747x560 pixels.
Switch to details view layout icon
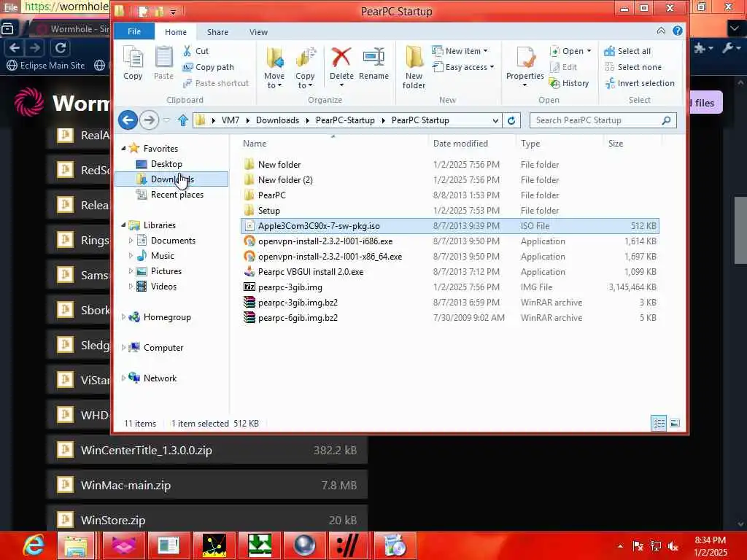click(659, 423)
